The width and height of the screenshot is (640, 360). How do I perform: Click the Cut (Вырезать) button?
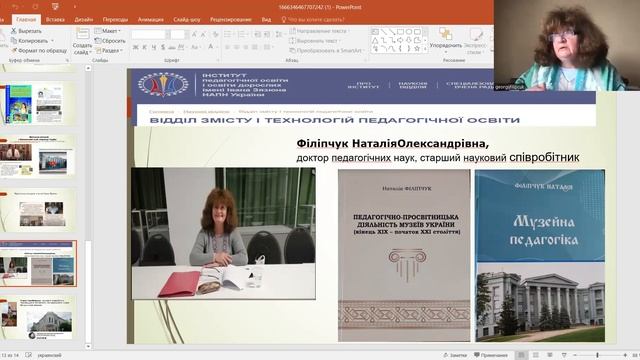(26, 31)
